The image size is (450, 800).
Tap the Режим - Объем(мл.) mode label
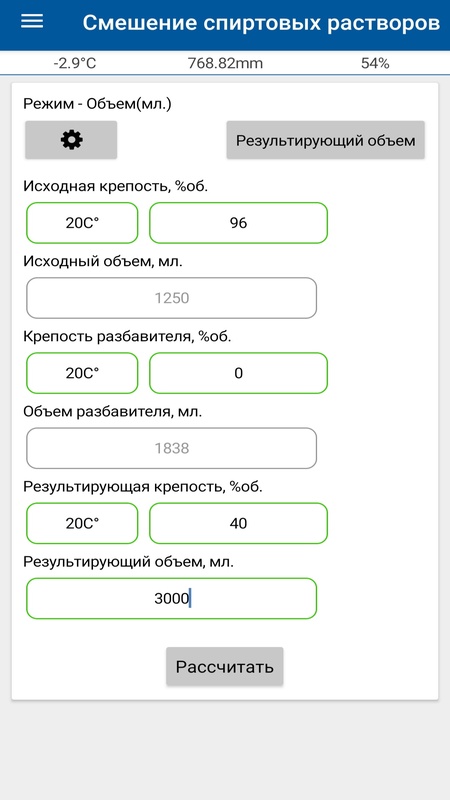point(97,104)
